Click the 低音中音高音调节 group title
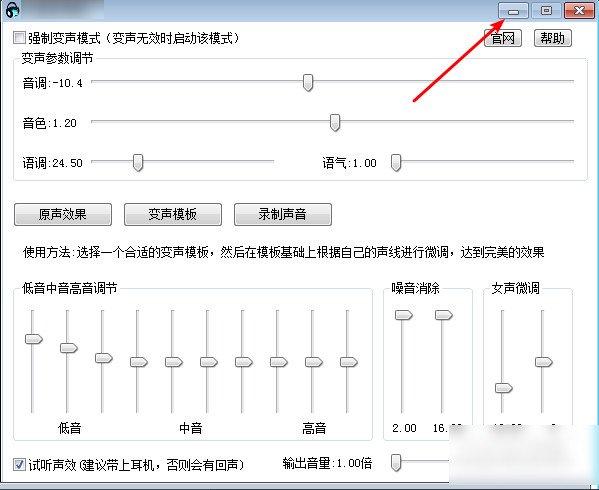 coord(70,288)
